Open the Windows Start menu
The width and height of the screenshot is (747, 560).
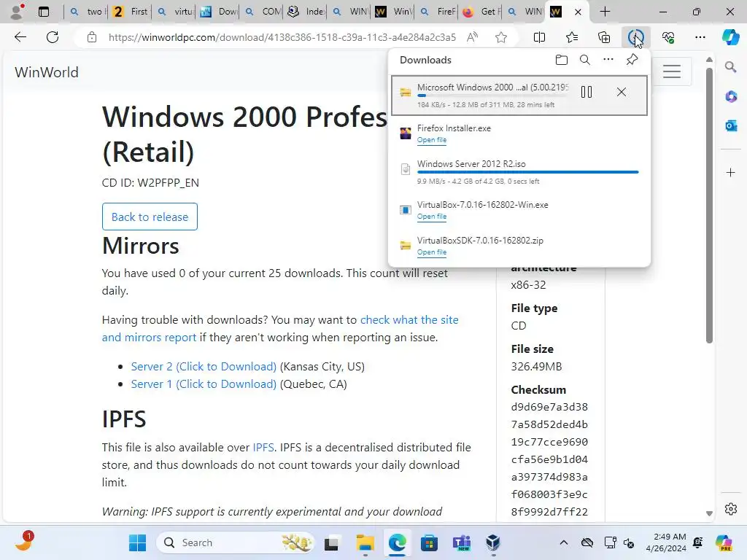(x=137, y=542)
